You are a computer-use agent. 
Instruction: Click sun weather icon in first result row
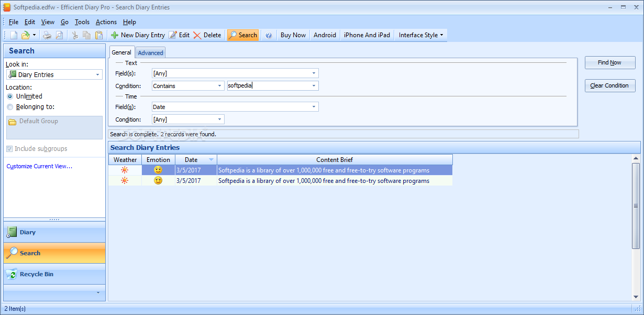[125, 170]
